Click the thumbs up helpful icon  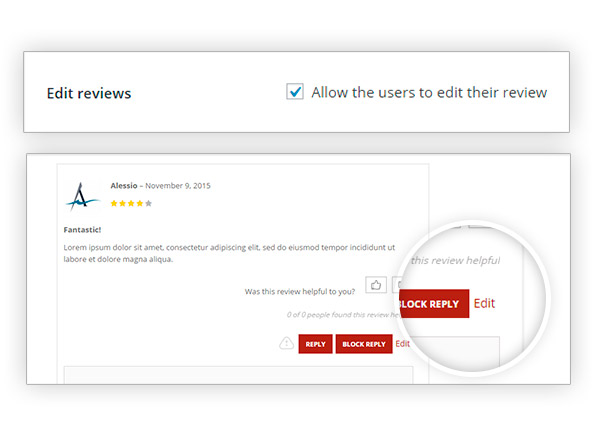point(376,285)
